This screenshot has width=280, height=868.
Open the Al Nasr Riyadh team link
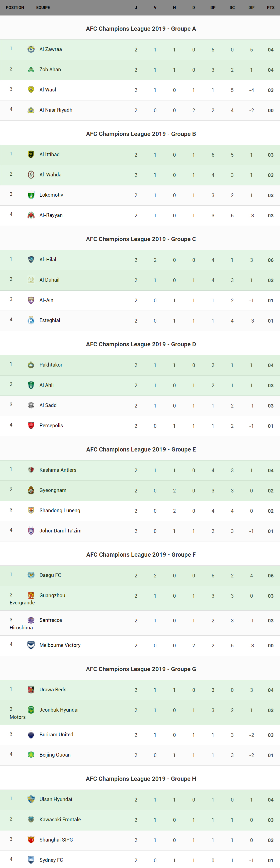click(56, 110)
